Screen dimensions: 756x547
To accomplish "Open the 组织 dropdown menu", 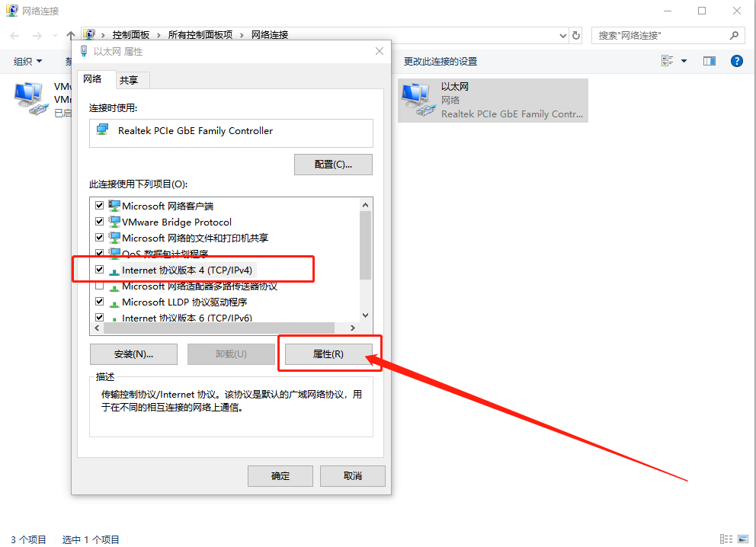I will (27, 61).
